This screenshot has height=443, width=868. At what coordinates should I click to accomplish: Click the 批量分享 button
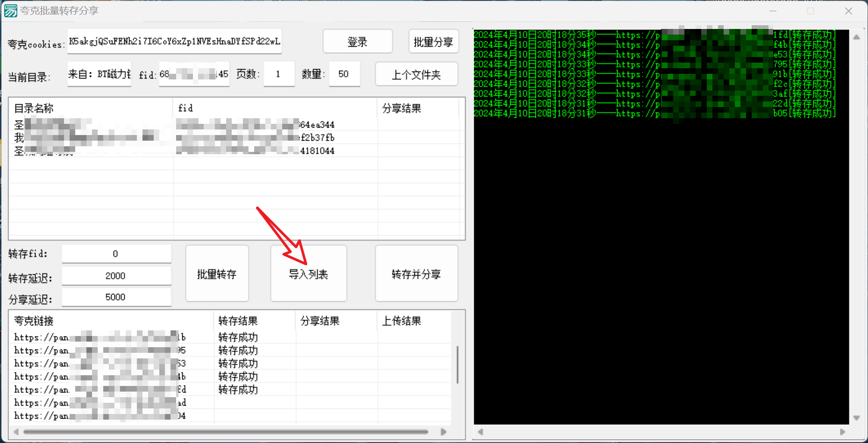[x=433, y=41]
